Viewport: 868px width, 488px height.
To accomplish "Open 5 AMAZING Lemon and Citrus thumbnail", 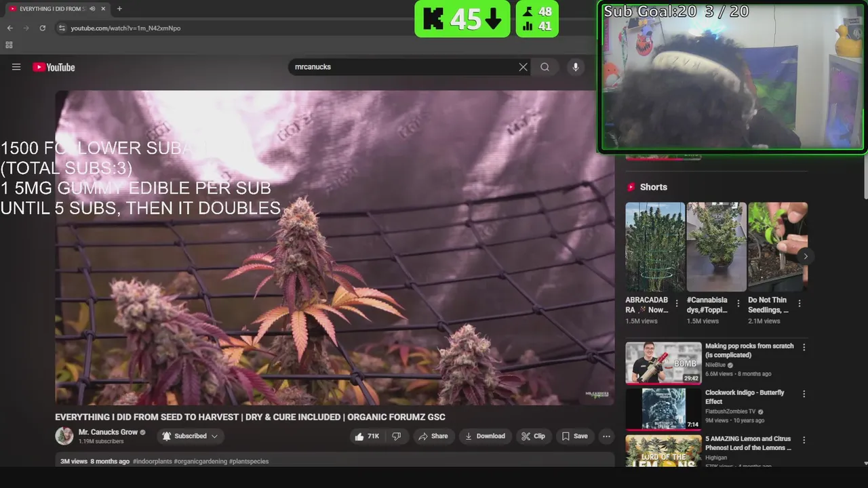I will (663, 451).
